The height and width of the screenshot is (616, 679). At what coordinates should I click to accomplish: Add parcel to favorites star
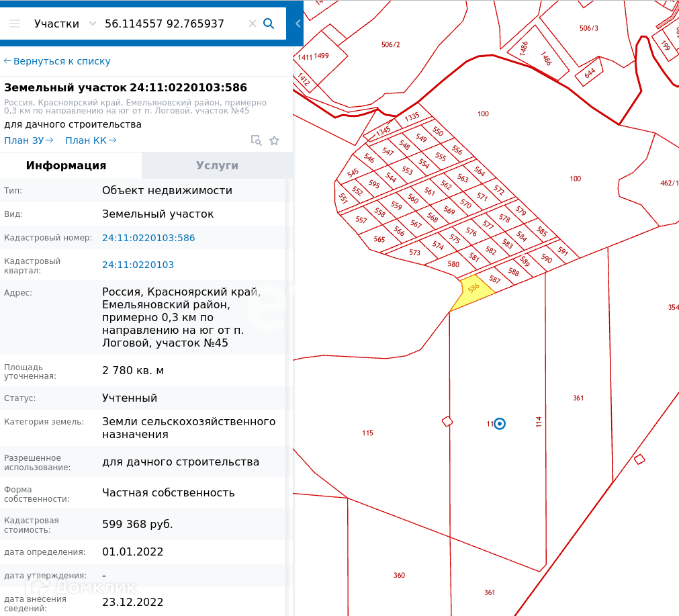[274, 140]
